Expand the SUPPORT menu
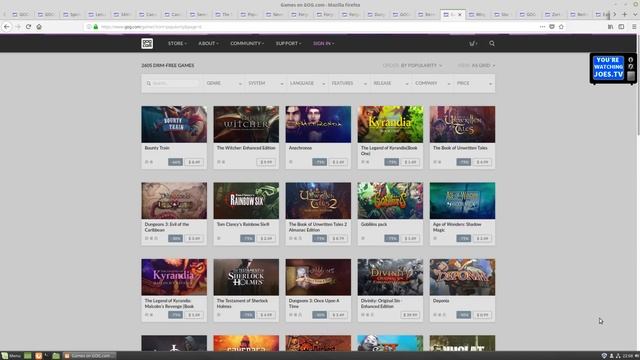640x360 pixels. point(288,43)
